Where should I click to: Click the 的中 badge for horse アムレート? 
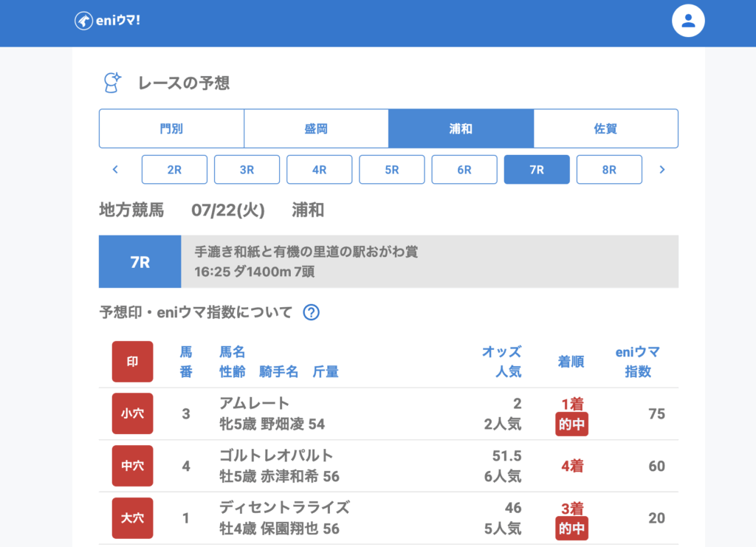click(571, 424)
